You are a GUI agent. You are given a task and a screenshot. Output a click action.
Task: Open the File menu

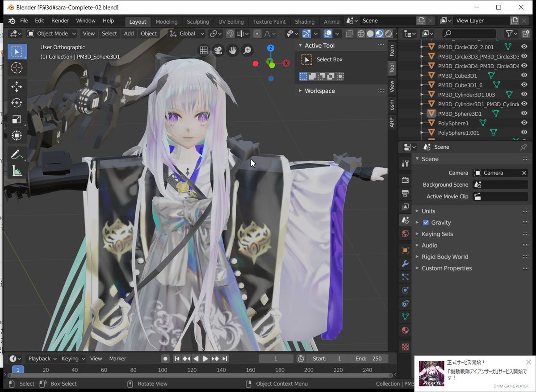(24, 21)
